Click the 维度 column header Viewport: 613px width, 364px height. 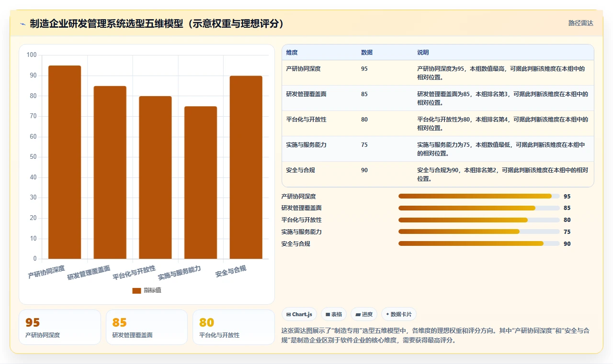[x=292, y=53]
